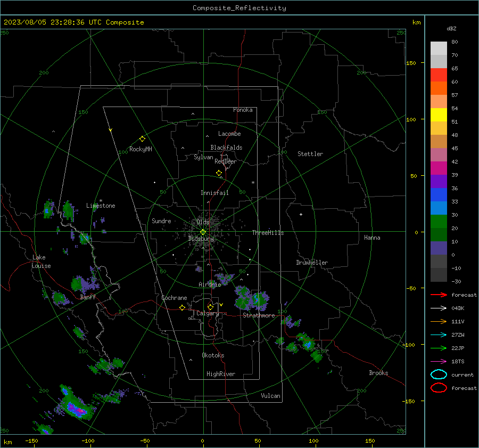Select the bright green 30 dBZ swatch
The width and height of the screenshot is (479, 448).
439,221
